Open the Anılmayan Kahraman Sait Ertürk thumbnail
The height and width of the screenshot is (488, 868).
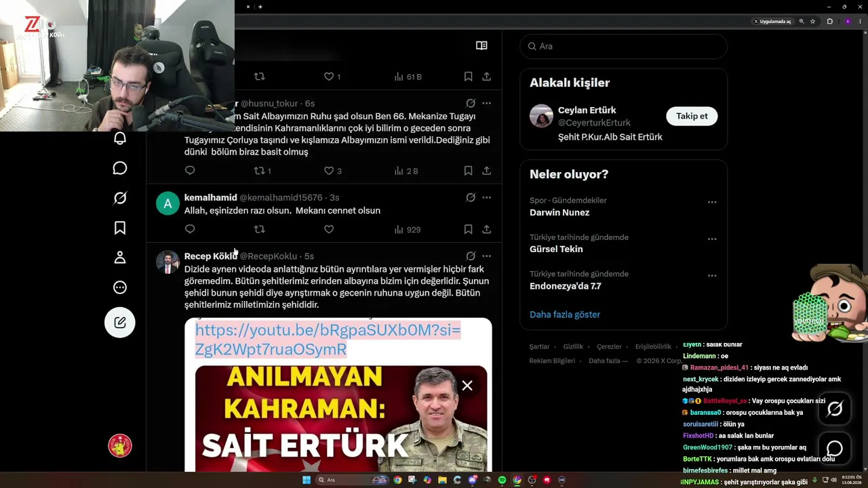tap(341, 418)
